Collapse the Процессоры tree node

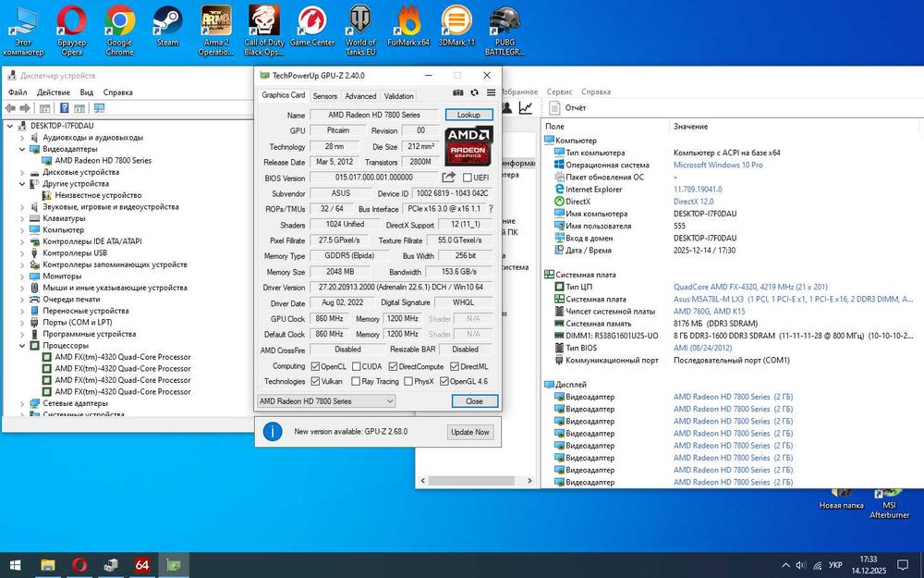pyautogui.click(x=22, y=346)
